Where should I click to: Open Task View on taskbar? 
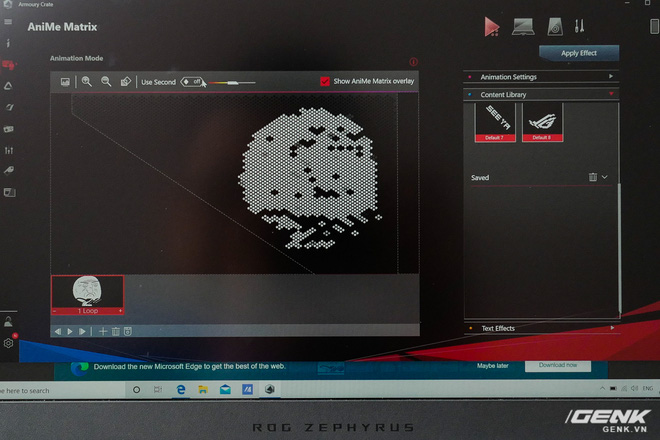158,389
